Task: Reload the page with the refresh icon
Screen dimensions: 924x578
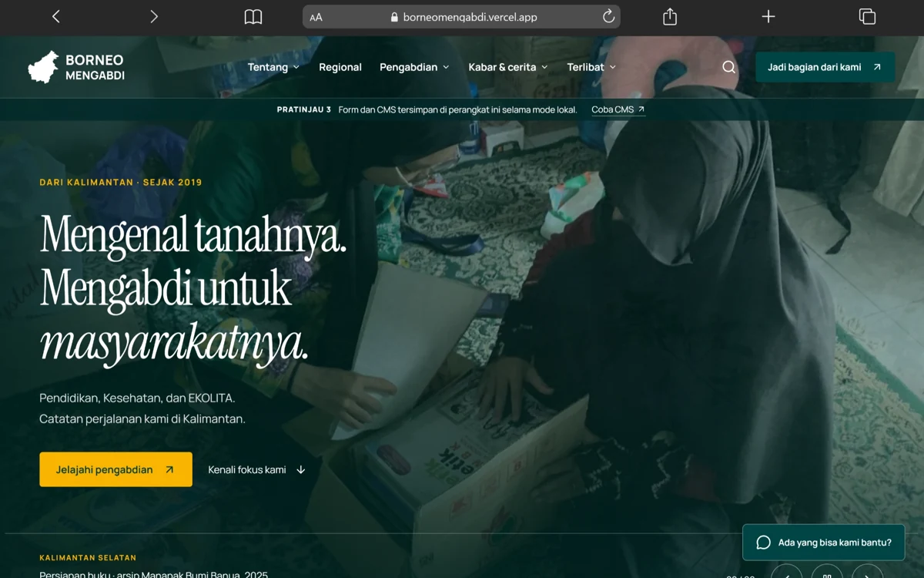Action: tap(608, 16)
